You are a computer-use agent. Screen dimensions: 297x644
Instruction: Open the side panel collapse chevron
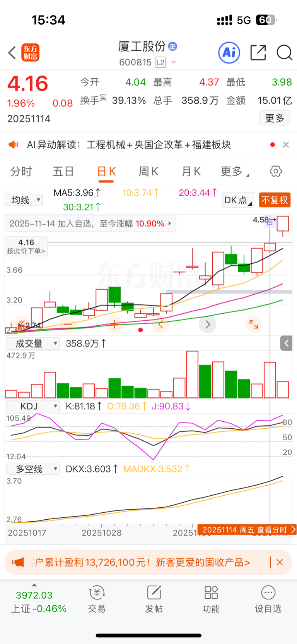286,343
